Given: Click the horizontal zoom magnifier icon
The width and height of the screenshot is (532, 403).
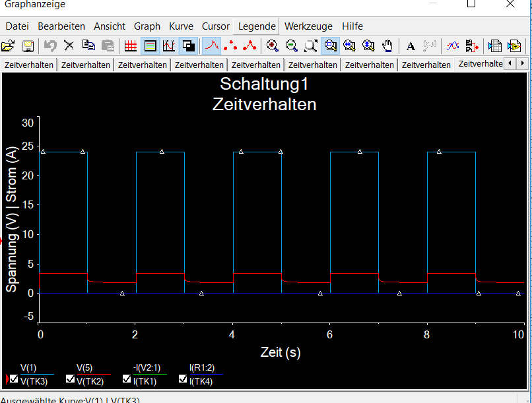Looking at the screenshot, I should 349,46.
